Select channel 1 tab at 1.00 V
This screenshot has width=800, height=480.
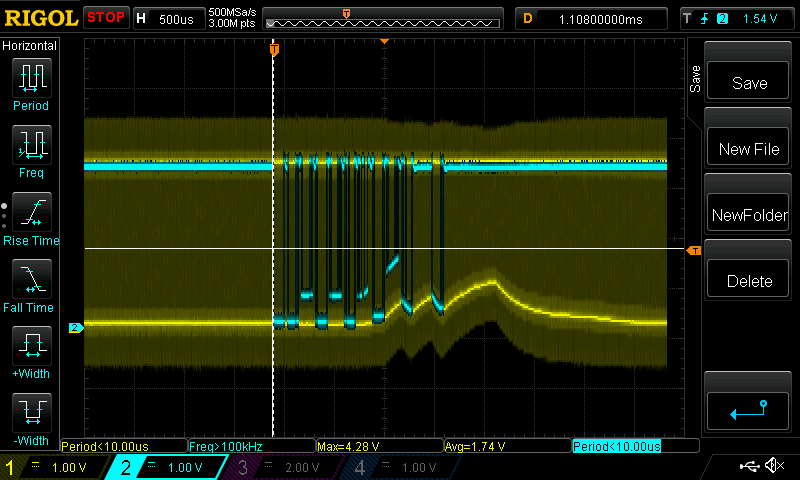point(53,467)
